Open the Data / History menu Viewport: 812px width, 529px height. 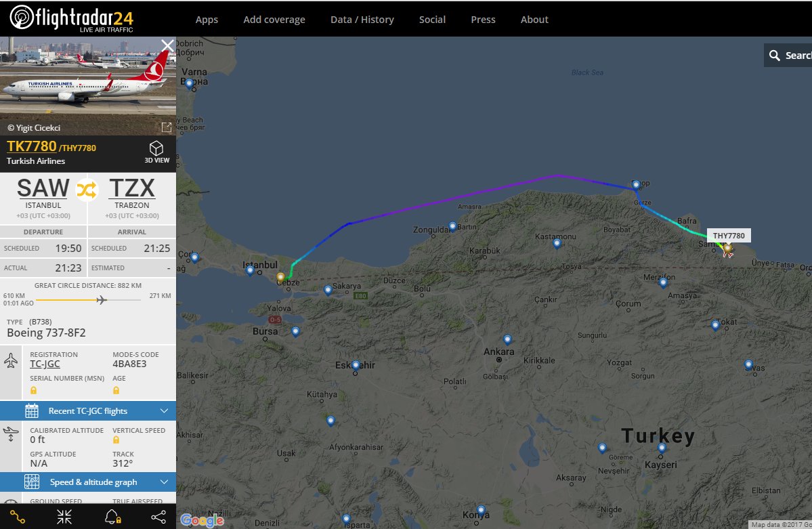pyautogui.click(x=362, y=20)
